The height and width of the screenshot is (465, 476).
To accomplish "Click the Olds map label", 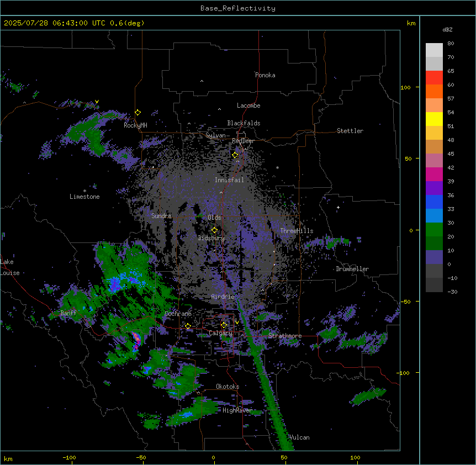I will click(214, 218).
